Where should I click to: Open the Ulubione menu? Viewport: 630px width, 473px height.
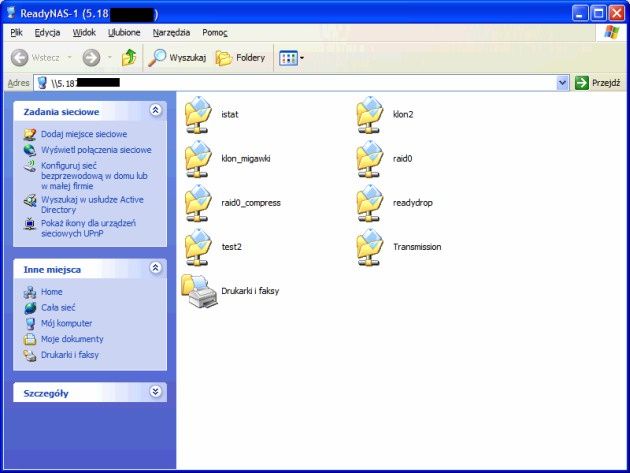pyautogui.click(x=124, y=33)
